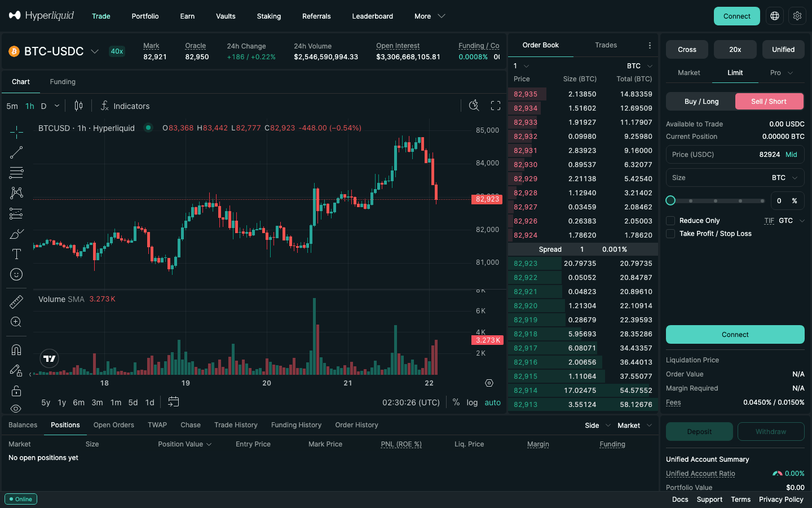The width and height of the screenshot is (812, 508).
Task: Adjust the order size percentage slider
Action: click(716, 201)
